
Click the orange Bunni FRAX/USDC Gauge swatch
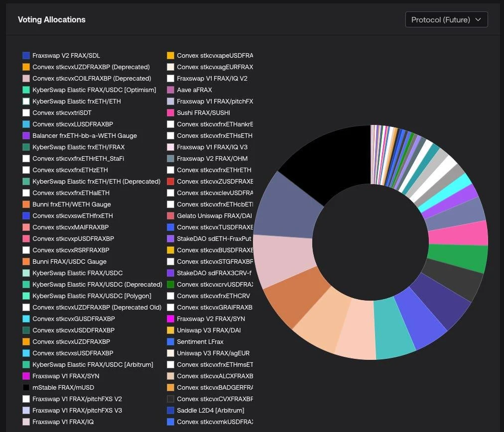26,262
